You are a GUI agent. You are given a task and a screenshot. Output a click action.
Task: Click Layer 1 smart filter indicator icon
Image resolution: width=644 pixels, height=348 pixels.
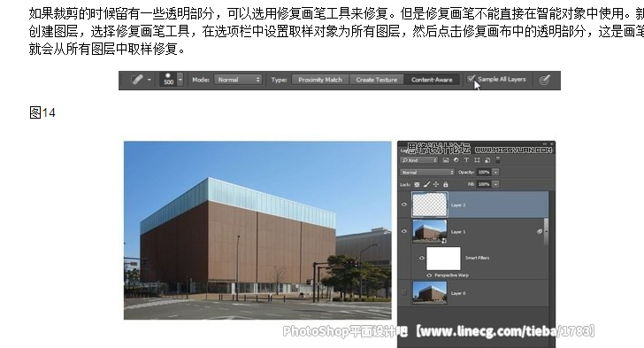coord(540,232)
